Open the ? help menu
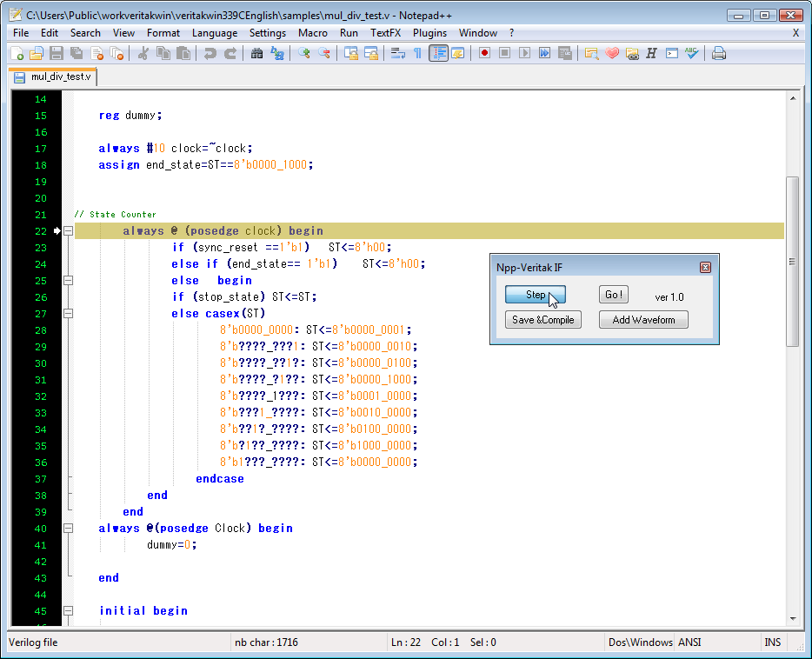 click(512, 33)
